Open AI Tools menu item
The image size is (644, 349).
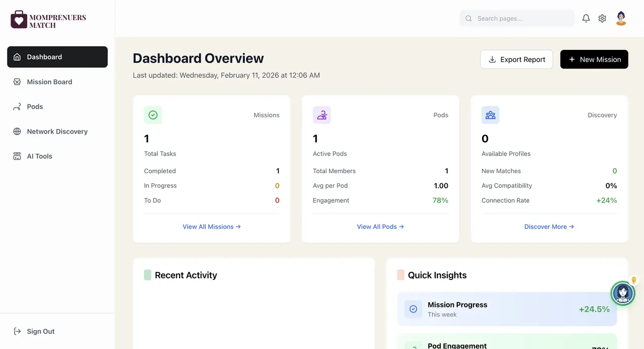(x=57, y=156)
